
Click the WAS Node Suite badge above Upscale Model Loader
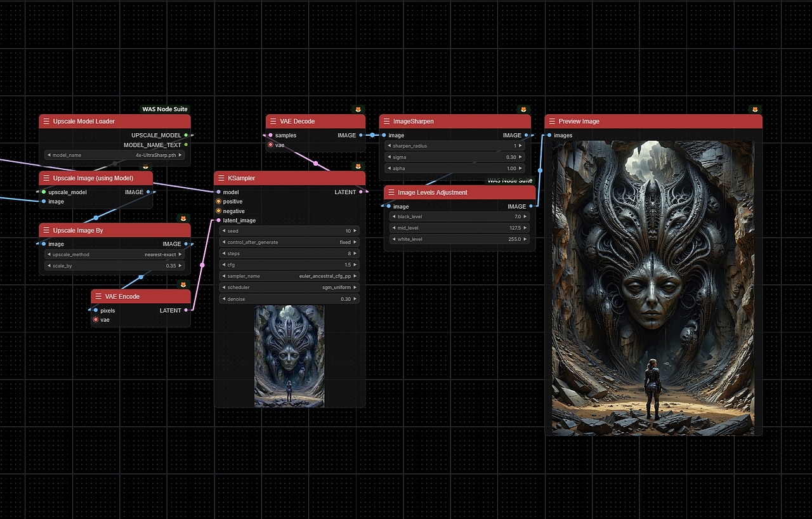tap(165, 109)
